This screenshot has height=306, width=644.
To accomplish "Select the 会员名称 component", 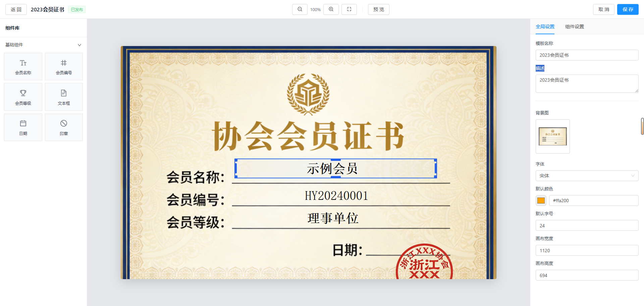I will point(23,66).
